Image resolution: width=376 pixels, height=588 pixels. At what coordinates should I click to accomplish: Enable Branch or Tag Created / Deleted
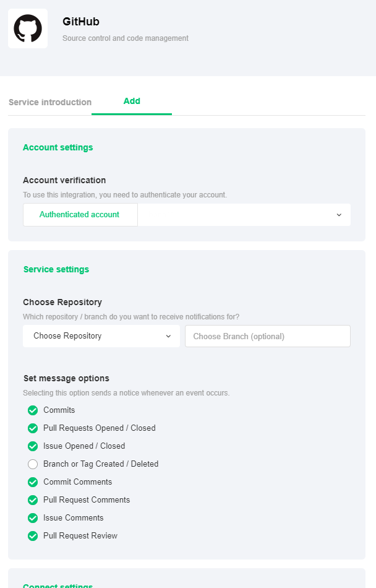tap(33, 464)
